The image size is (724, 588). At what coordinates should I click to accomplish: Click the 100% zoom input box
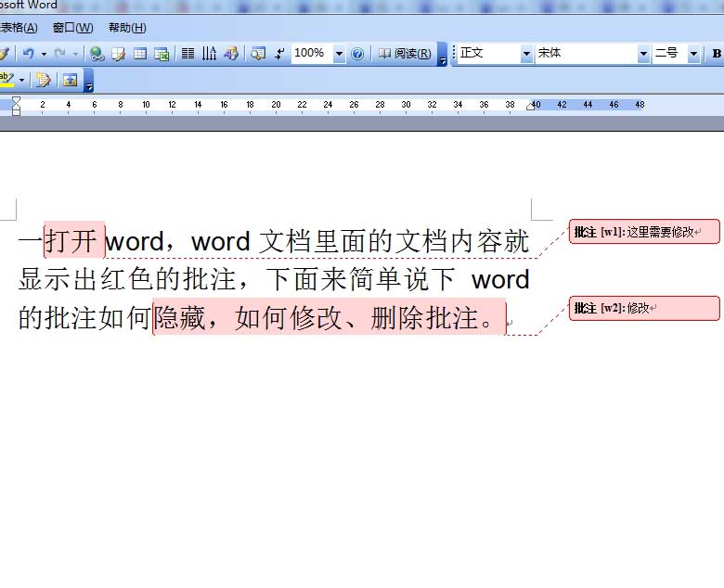click(x=312, y=53)
